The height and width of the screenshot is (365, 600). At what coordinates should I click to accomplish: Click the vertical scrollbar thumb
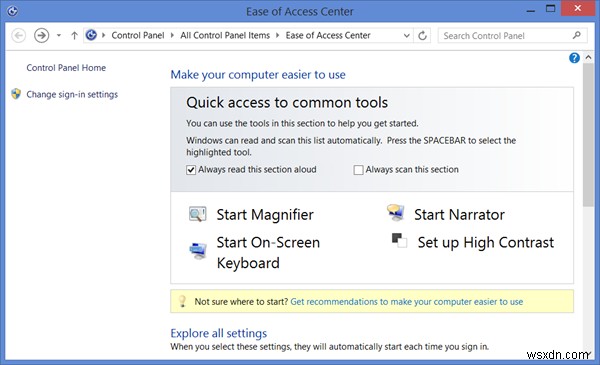[588, 135]
